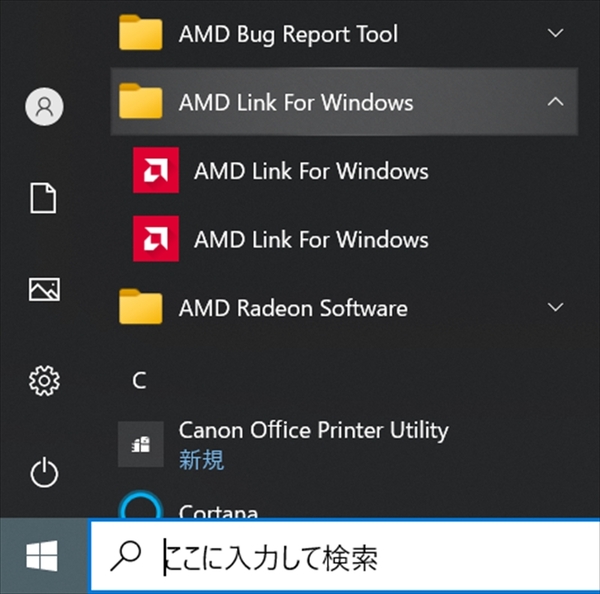Launch the second AMD Link For Windows entry
This screenshot has width=600, height=594.
pos(311,239)
